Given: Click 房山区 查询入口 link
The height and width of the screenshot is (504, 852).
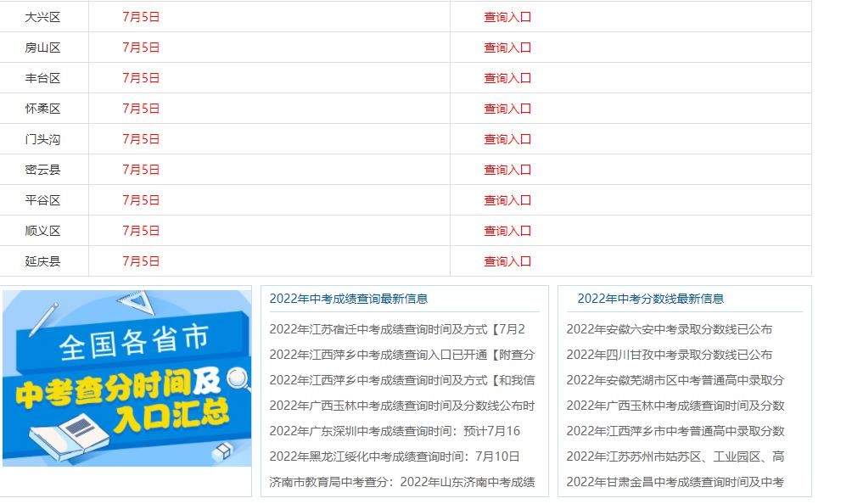Looking at the screenshot, I should click(507, 48).
